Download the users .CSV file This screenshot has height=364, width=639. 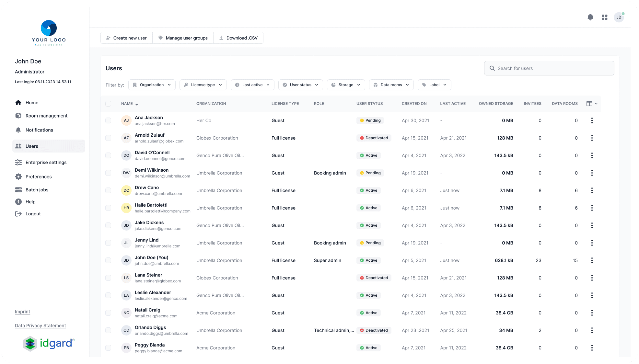click(x=238, y=38)
